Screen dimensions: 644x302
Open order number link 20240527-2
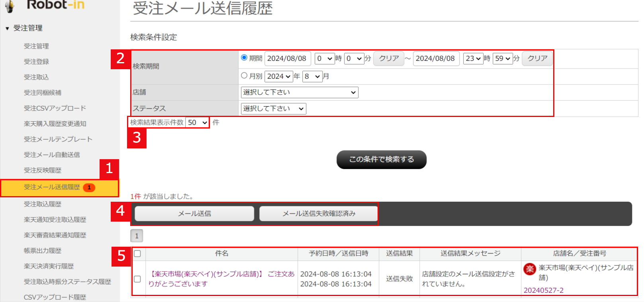(x=543, y=290)
